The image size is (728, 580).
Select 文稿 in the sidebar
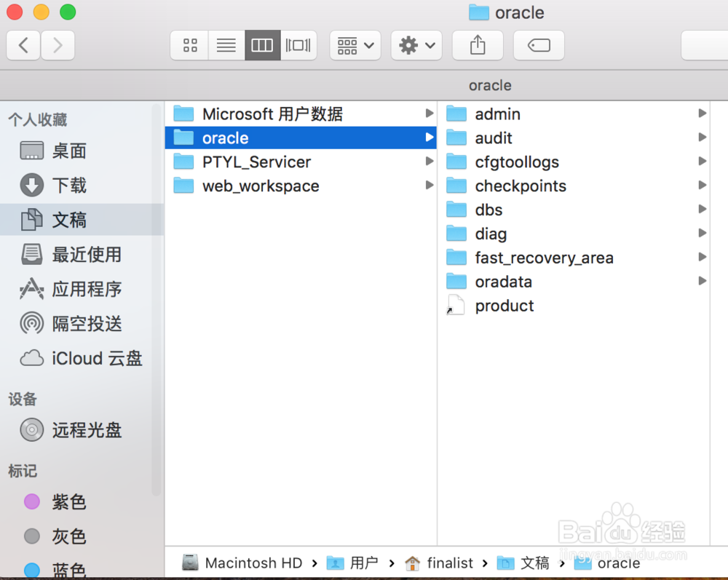point(82,220)
